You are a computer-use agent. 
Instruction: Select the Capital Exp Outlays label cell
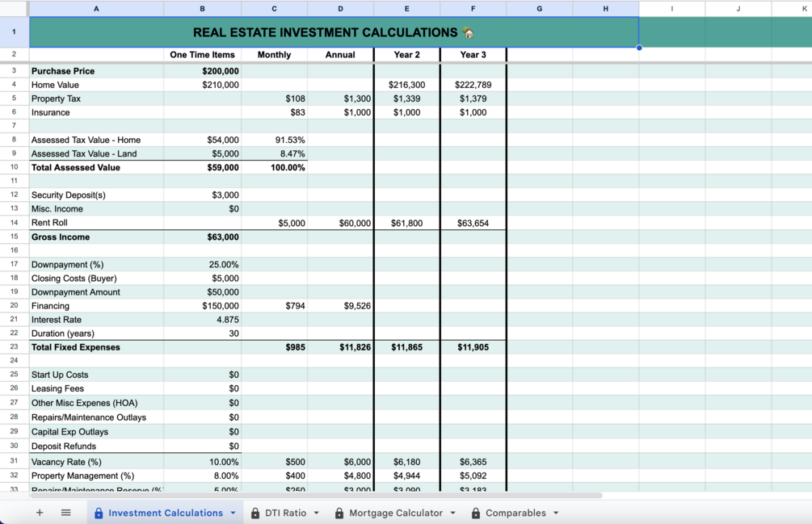pos(96,431)
